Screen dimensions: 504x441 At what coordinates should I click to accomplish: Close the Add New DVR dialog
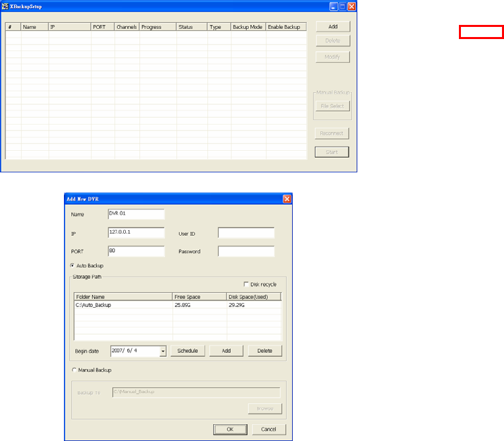pyautogui.click(x=287, y=199)
